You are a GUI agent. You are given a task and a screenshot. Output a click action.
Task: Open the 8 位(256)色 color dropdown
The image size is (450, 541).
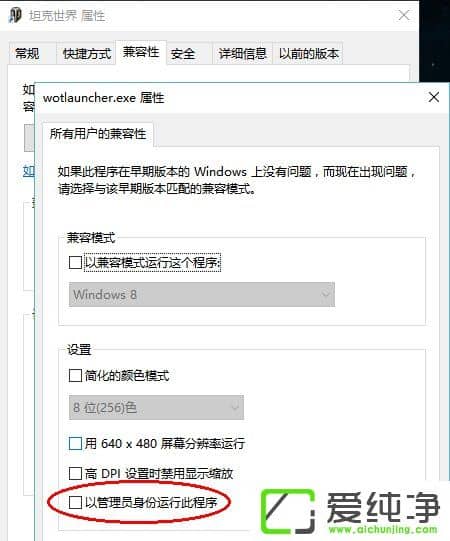pos(156,407)
